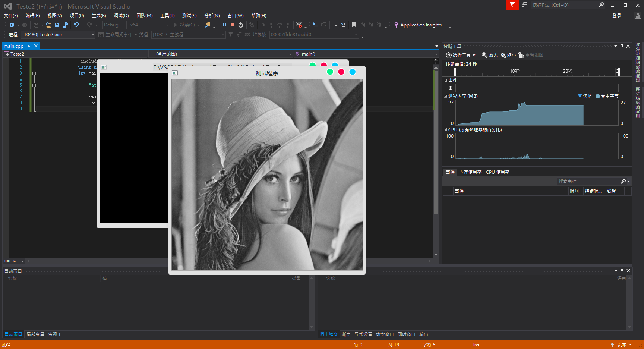Click the Lena image in 测试程序 window
The height and width of the screenshot is (349, 644).
267,175
